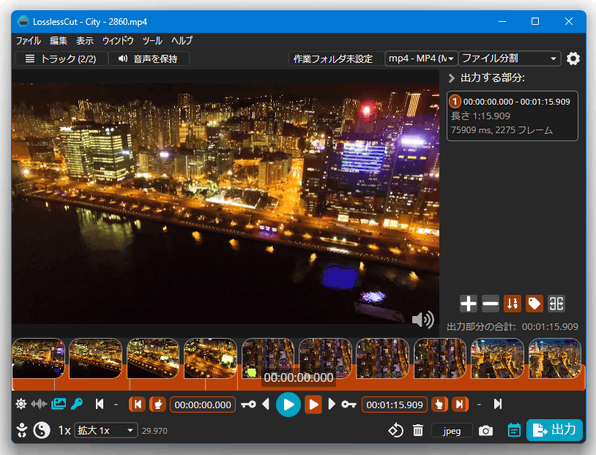
Task: Click 作業フォルダ未設定 working folder button
Action: pos(333,59)
